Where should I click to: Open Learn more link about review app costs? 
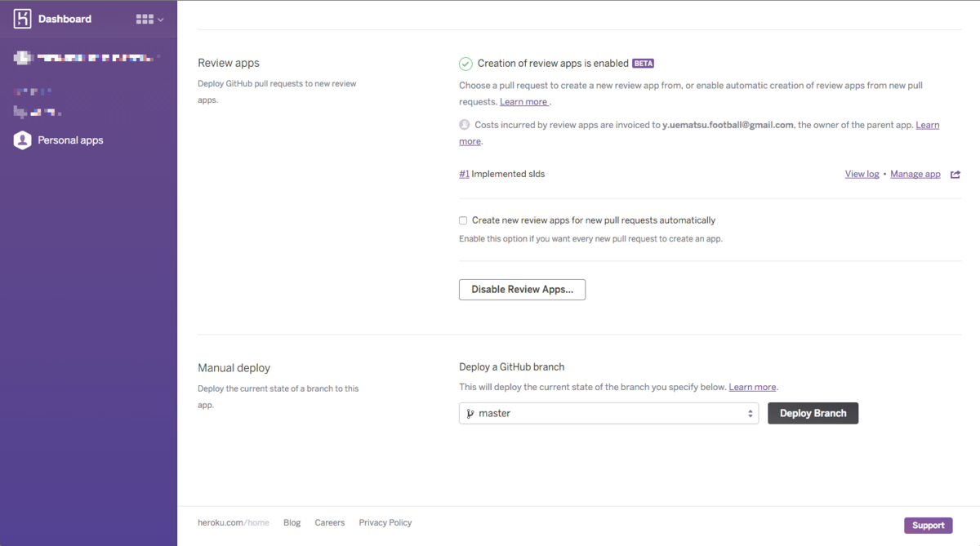[928, 125]
